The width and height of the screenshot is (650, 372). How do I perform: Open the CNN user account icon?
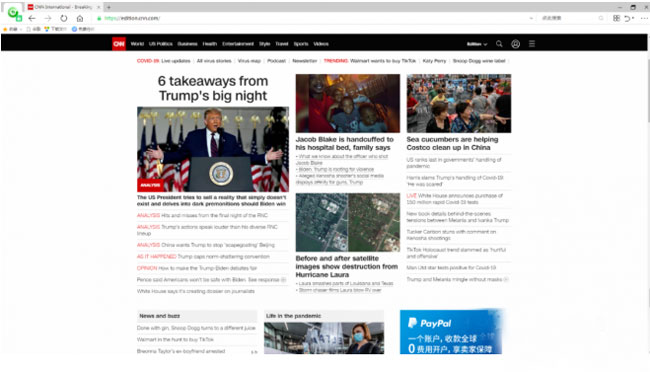click(515, 44)
